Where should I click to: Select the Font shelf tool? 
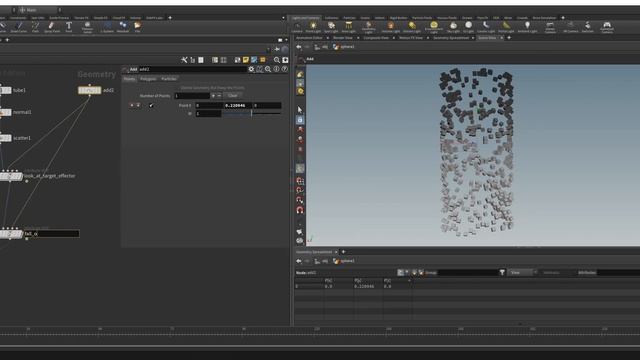pyautogui.click(x=69, y=27)
